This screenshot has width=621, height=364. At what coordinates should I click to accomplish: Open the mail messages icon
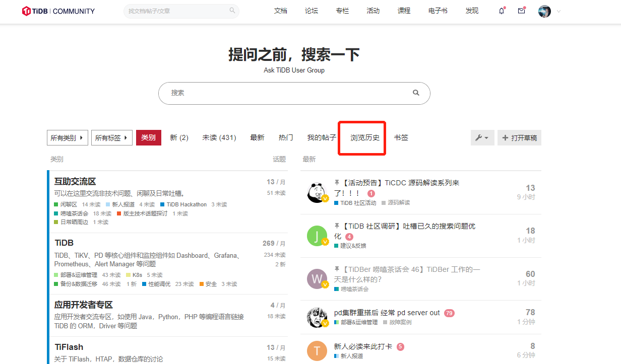522,11
